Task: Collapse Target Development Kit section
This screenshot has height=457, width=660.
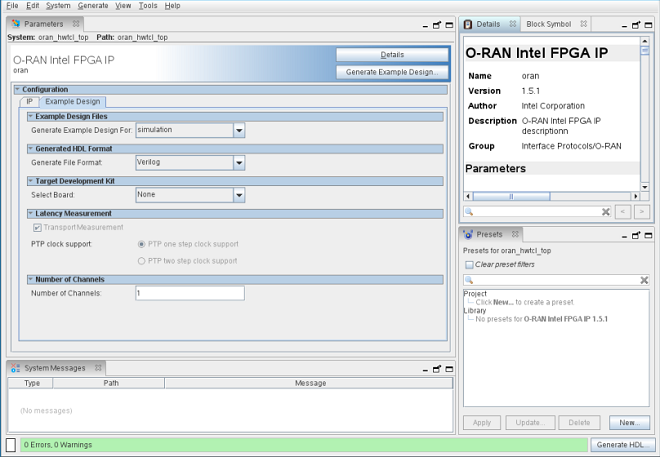Action: [x=31, y=181]
